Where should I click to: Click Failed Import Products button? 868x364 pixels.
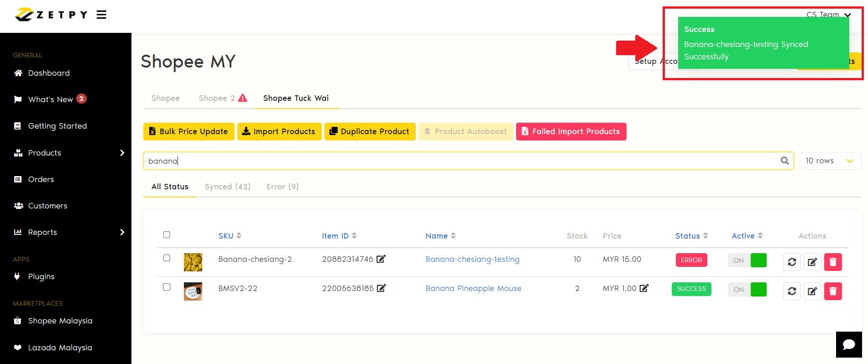click(571, 131)
